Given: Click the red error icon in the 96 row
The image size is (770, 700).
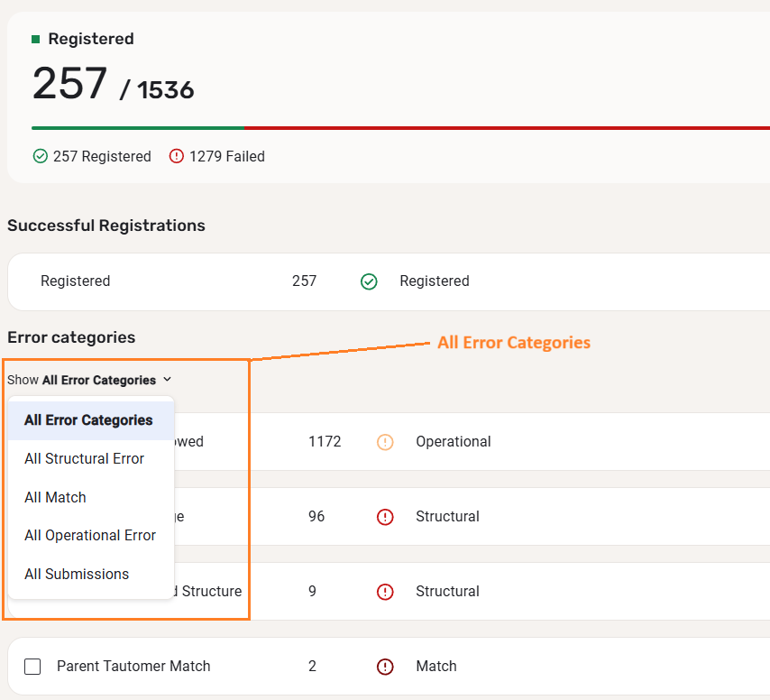Looking at the screenshot, I should (385, 517).
